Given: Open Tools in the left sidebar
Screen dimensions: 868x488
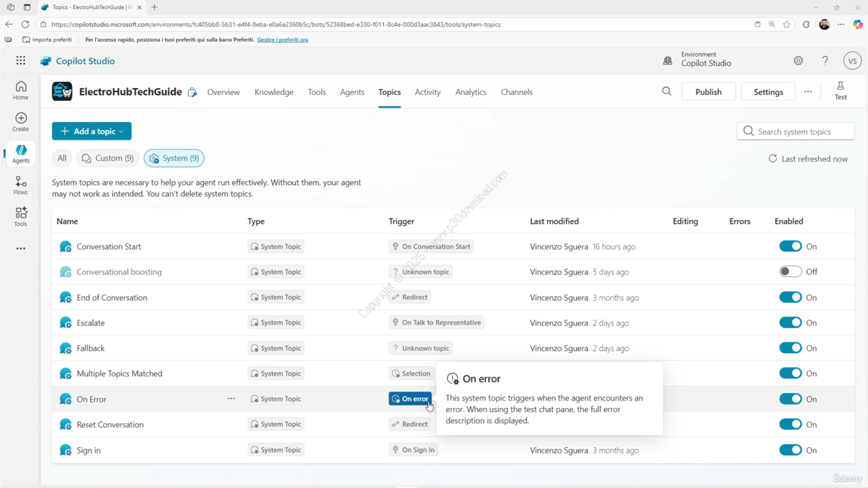Looking at the screenshot, I should pyautogui.click(x=21, y=216).
